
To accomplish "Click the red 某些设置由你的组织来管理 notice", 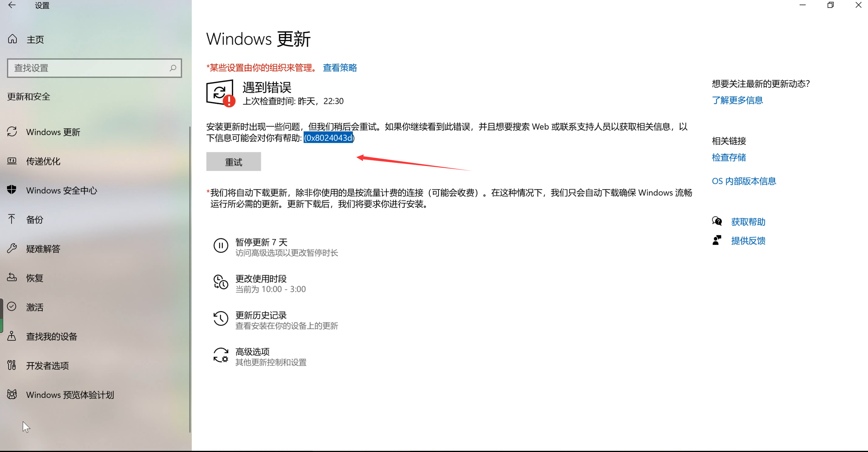I will (x=261, y=67).
